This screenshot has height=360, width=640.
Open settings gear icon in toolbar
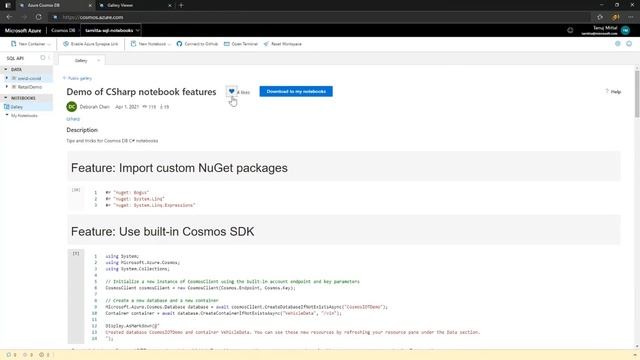click(x=618, y=44)
